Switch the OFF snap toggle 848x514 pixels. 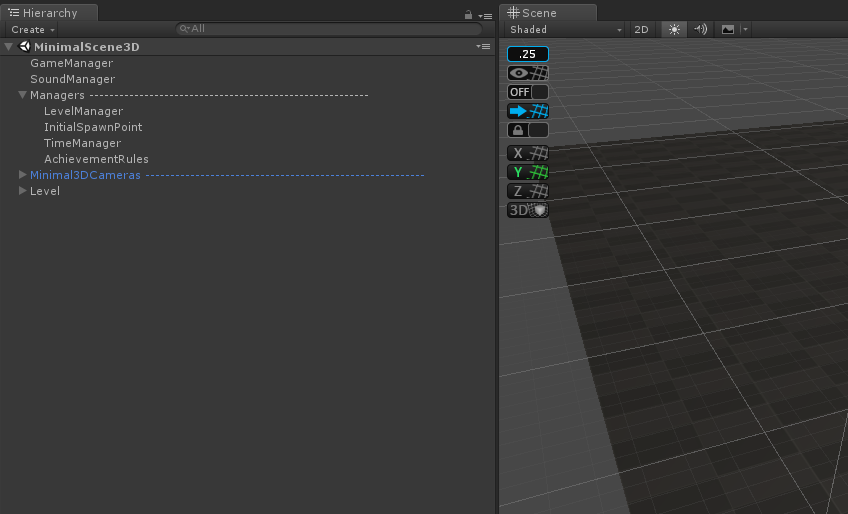(528, 92)
